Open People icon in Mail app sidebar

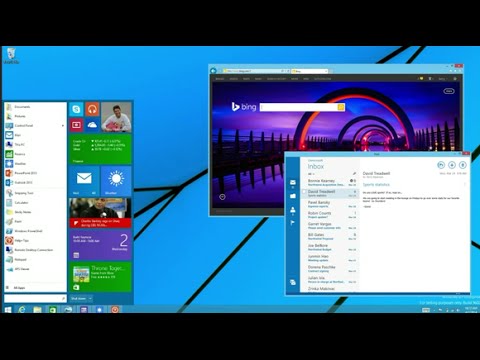tap(293, 210)
